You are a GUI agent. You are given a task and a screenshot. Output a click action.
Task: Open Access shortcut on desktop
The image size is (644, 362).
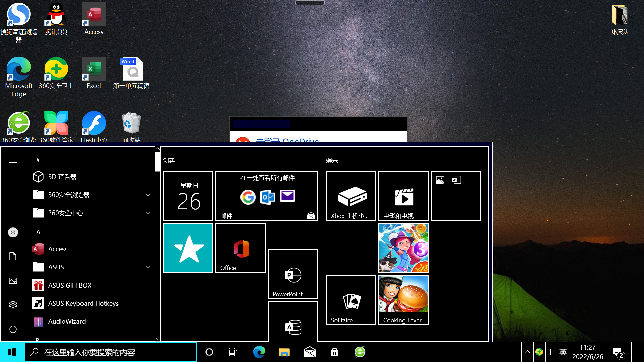94,19
